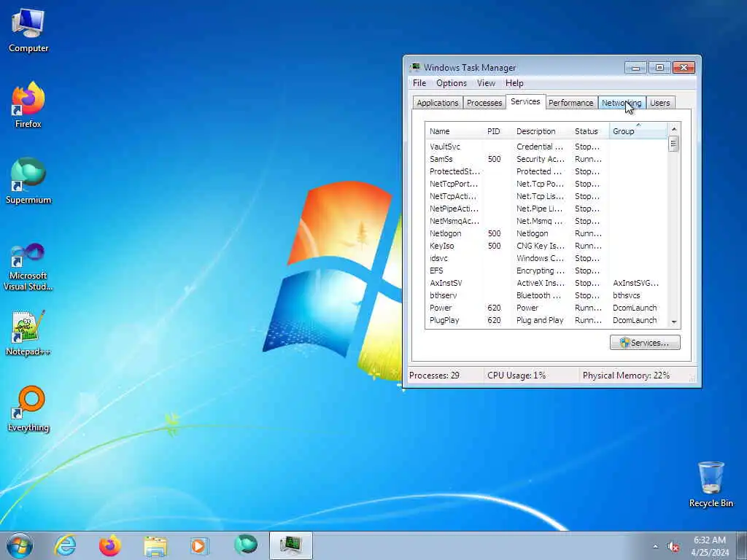This screenshot has height=560, width=747.
Task: Sort services by the Status column header
Action: [x=589, y=131]
